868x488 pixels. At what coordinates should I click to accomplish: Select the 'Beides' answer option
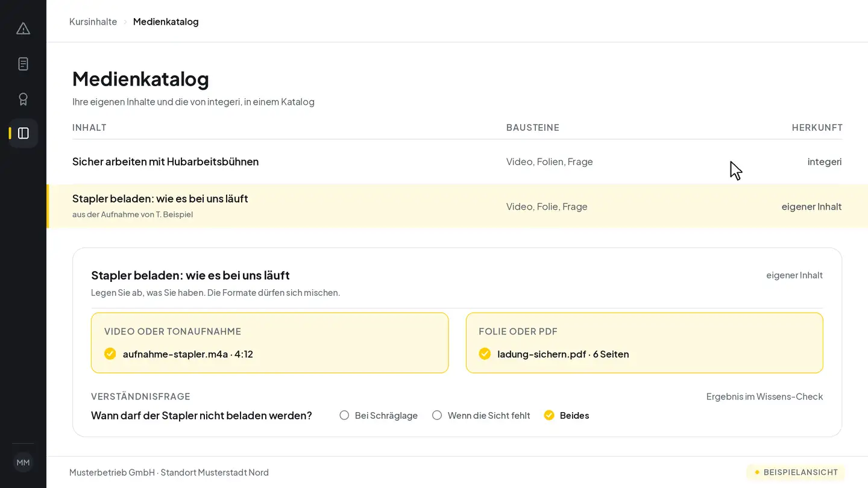[x=567, y=415]
